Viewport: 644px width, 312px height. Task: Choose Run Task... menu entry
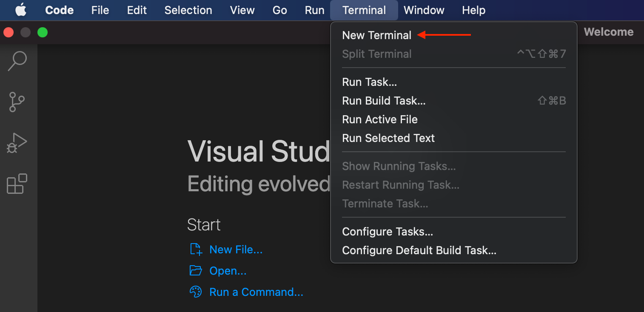369,82
